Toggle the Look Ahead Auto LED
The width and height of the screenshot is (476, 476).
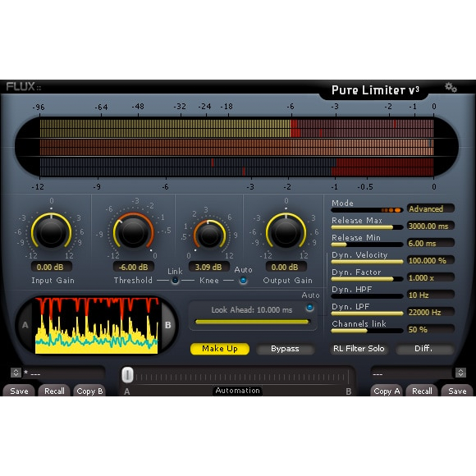click(309, 308)
